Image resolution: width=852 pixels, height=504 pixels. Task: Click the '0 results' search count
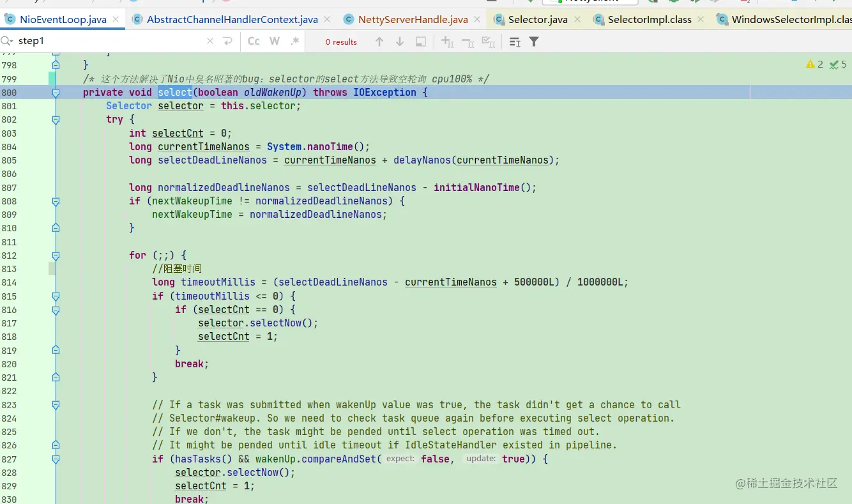coord(341,42)
